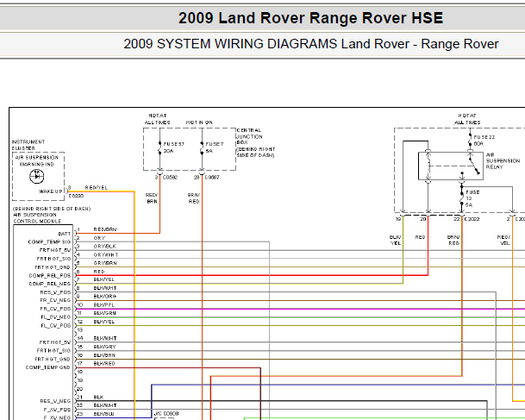Click the "BLK/ORG" wire label on pin 9

pos(105,297)
